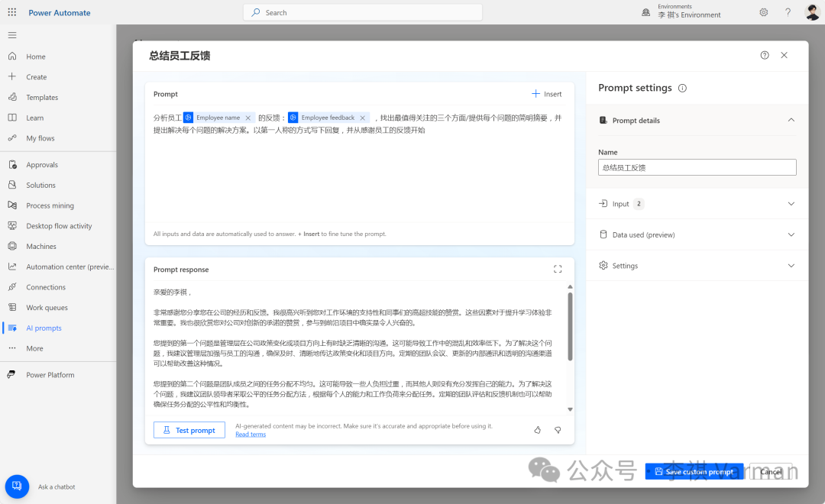The height and width of the screenshot is (504, 825).
Task: Open the Read terms link
Action: pos(251,435)
